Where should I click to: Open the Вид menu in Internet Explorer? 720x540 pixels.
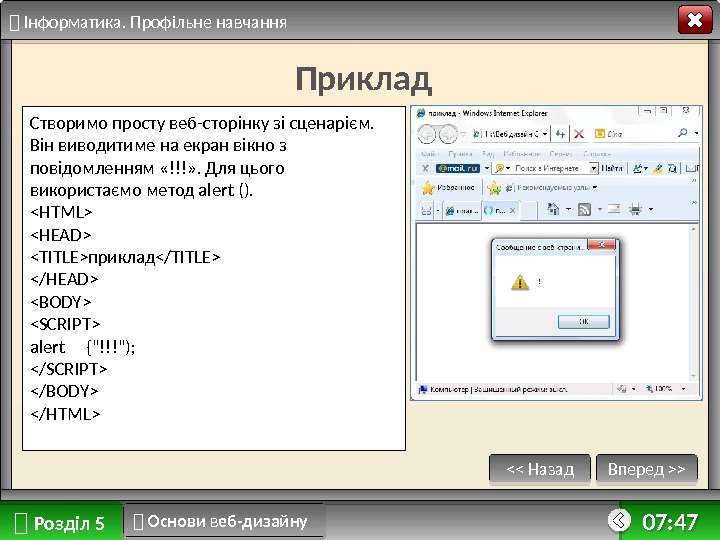(488, 154)
